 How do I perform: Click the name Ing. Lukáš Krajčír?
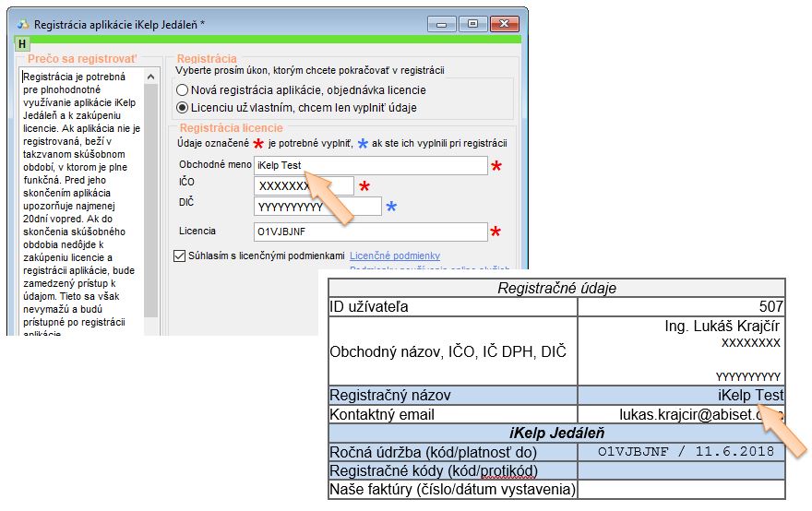pyautogui.click(x=722, y=327)
